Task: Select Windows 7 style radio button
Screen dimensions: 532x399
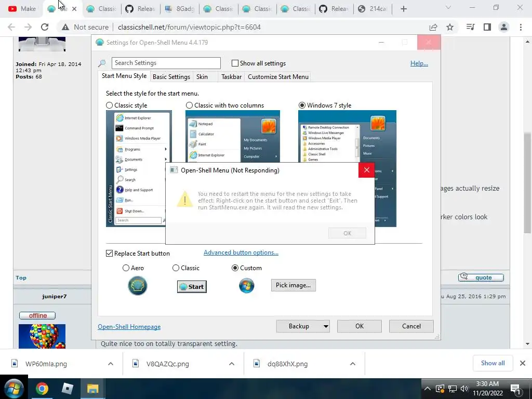Action: pyautogui.click(x=302, y=105)
